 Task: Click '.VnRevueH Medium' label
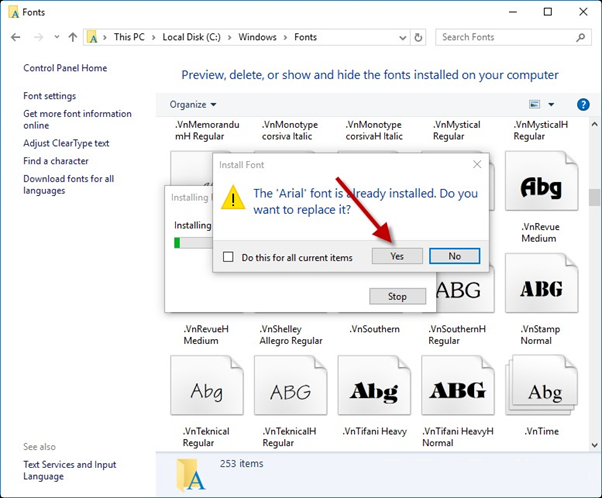click(x=206, y=335)
